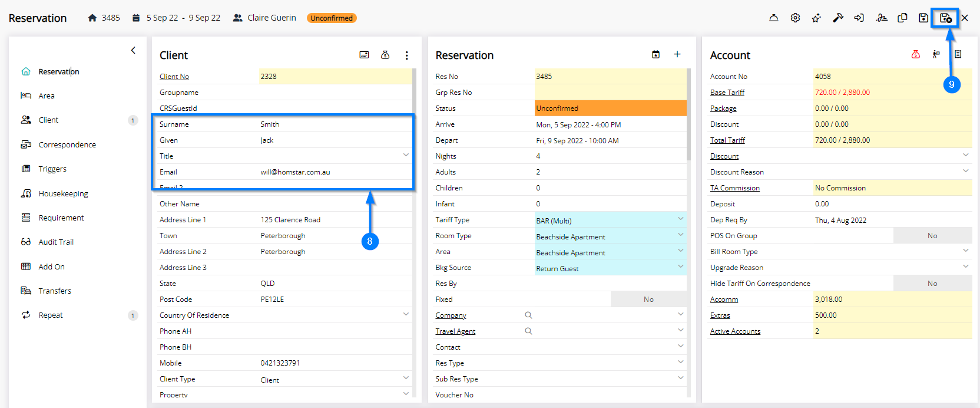Click the Save and Exit icon

(x=945, y=18)
